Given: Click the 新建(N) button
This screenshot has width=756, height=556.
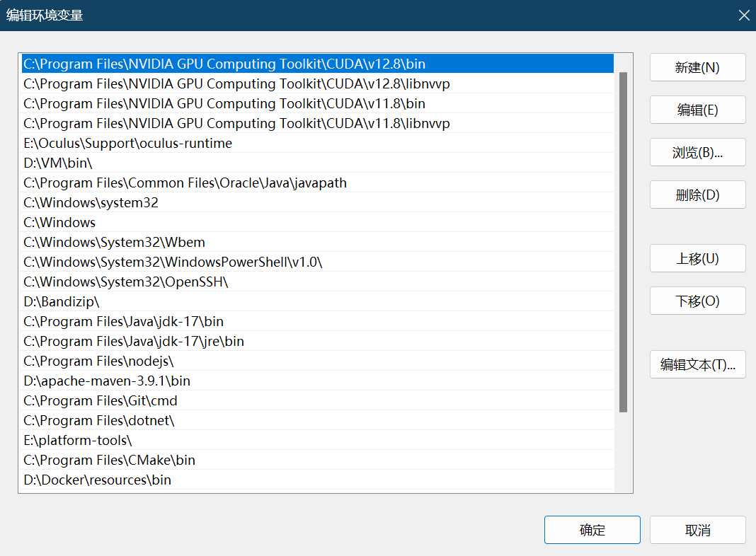Looking at the screenshot, I should pos(697,67).
